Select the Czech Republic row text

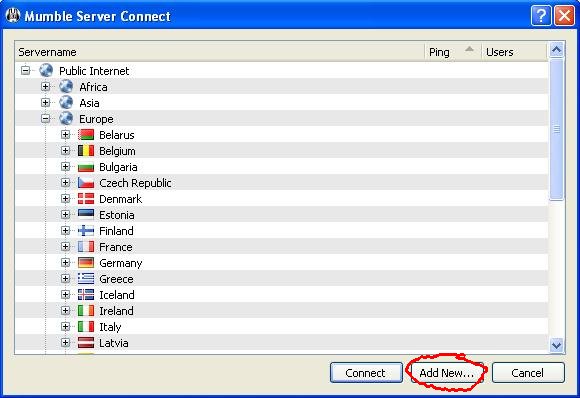tap(135, 183)
